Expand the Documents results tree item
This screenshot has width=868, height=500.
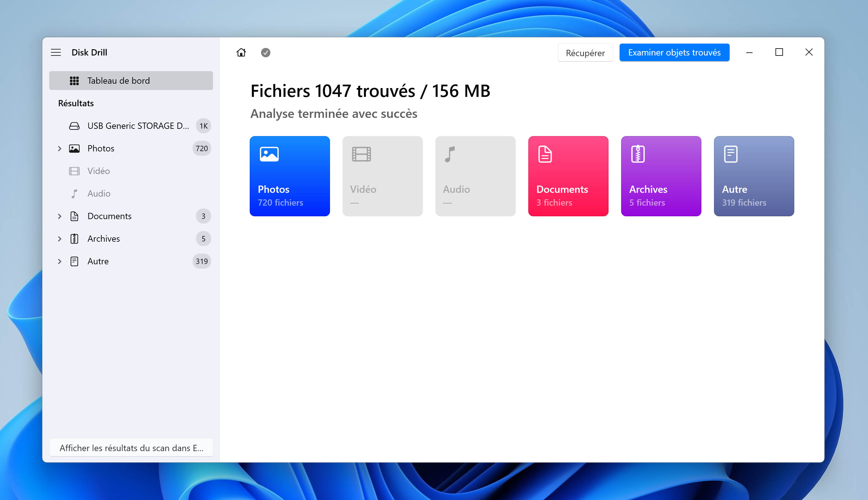(59, 216)
